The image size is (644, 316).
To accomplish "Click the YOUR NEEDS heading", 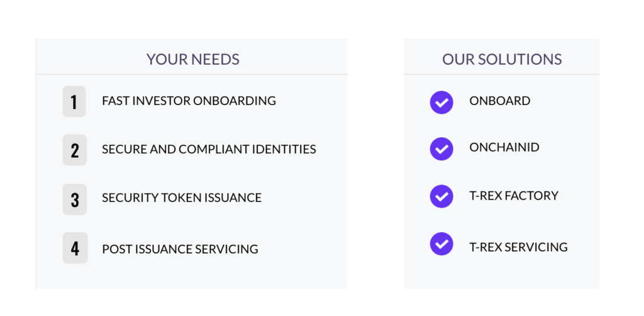I will (192, 59).
